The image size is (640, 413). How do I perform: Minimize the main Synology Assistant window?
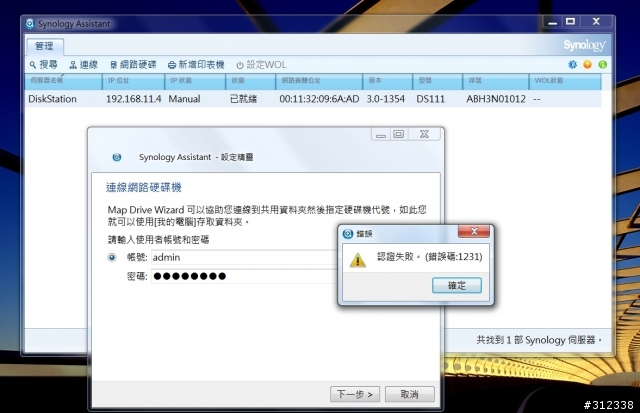coord(553,22)
